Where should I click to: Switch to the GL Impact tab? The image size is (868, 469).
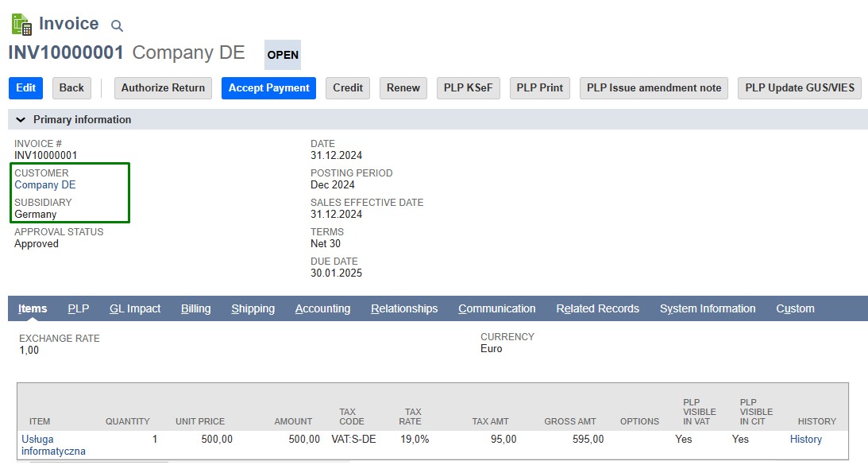pyautogui.click(x=135, y=308)
